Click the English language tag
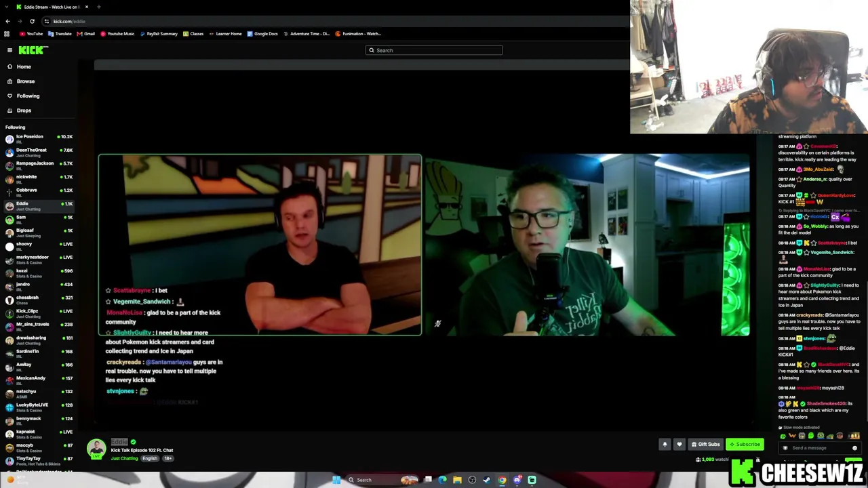Viewport: 868px width, 488px height. (x=150, y=459)
